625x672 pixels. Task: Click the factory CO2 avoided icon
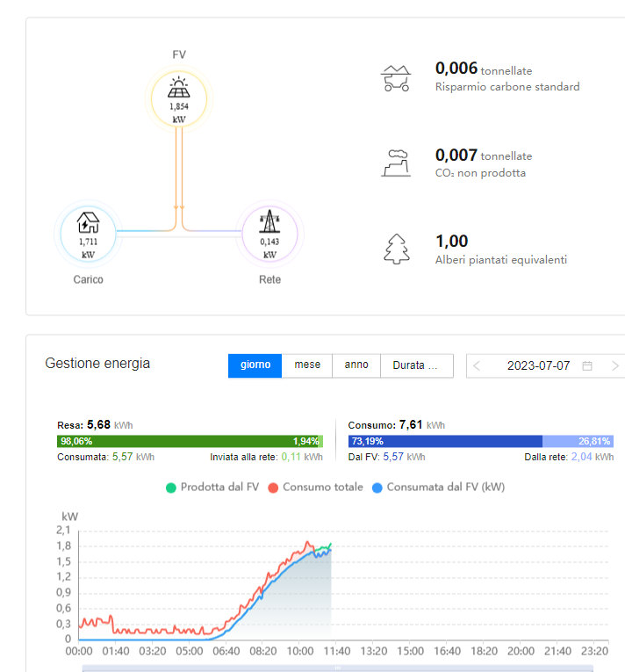(x=396, y=163)
